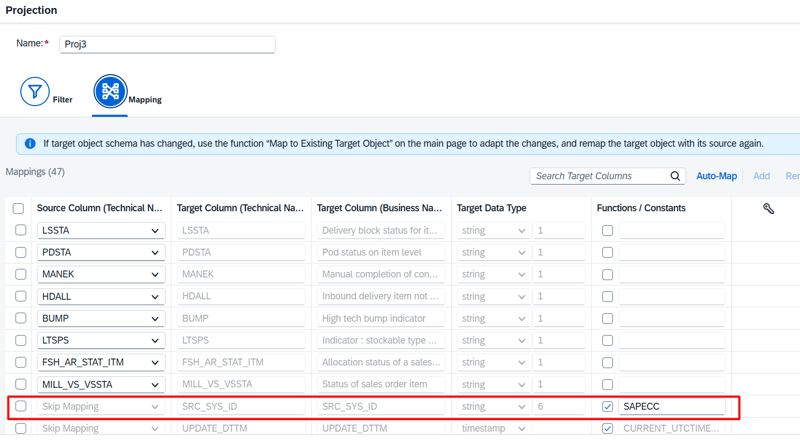
Task: Click the SAPECC constant input field
Action: (671, 407)
